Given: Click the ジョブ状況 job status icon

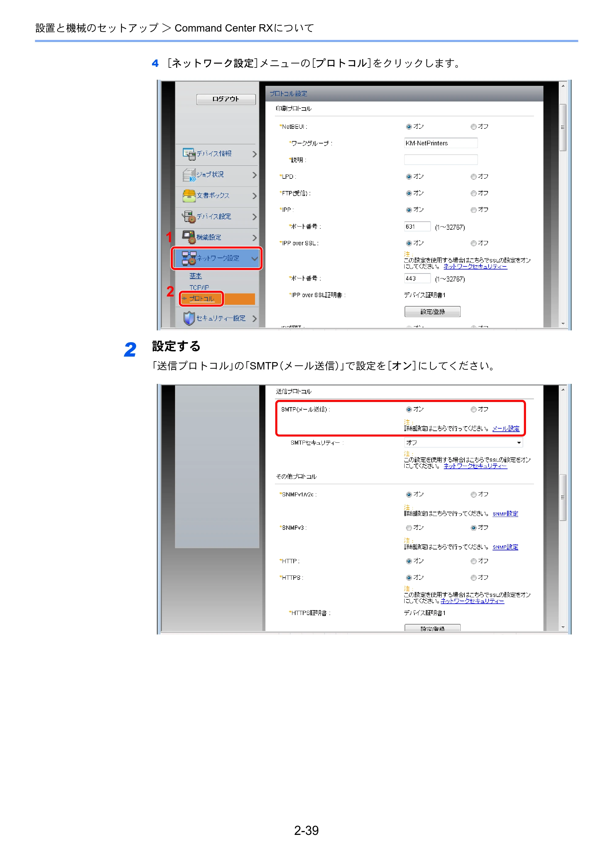Looking at the screenshot, I should [x=189, y=175].
